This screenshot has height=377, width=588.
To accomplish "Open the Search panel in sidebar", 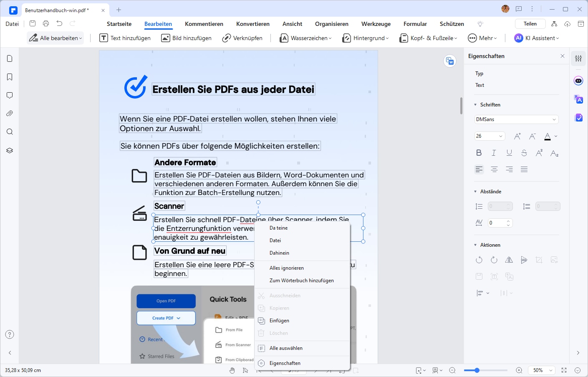I will [x=10, y=132].
